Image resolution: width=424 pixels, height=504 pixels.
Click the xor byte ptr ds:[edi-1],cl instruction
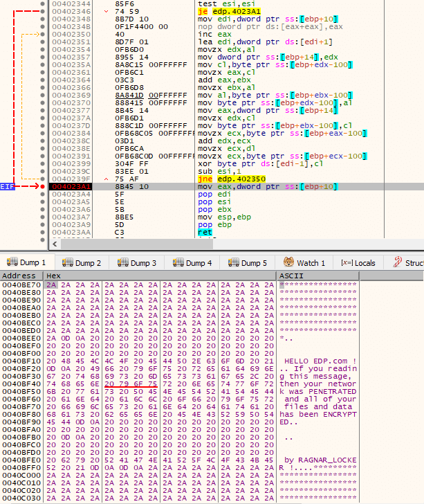click(x=261, y=163)
